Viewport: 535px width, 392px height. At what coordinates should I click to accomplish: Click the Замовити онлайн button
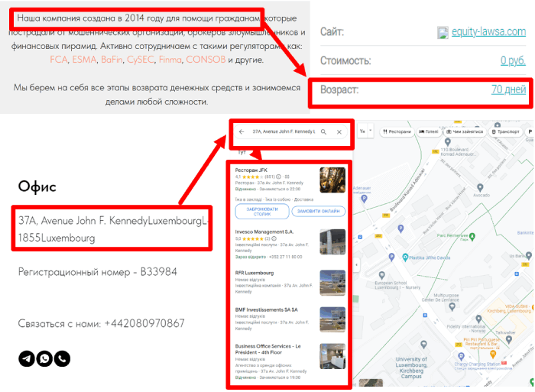[x=319, y=212]
